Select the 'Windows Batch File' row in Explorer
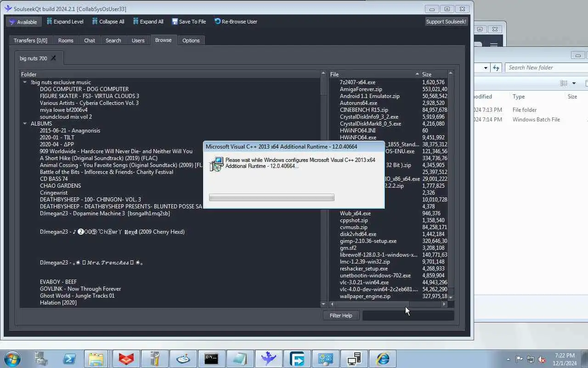 click(531, 120)
